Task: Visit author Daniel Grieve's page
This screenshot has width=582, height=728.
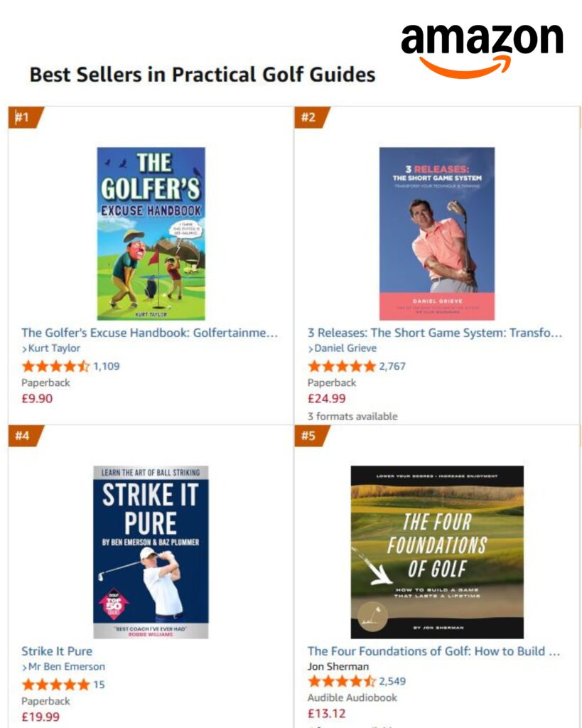Action: click(345, 348)
